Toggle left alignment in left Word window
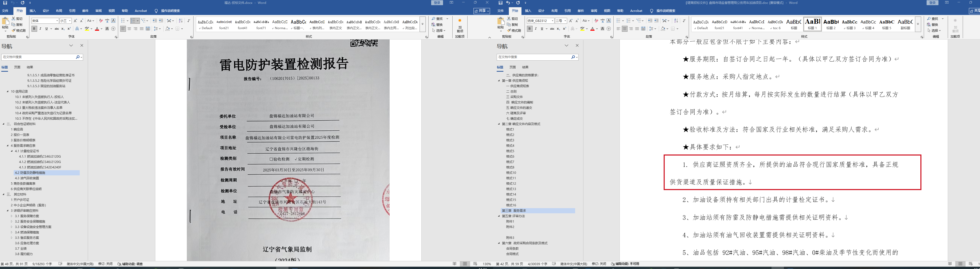This screenshot has width=980, height=269. [123, 29]
